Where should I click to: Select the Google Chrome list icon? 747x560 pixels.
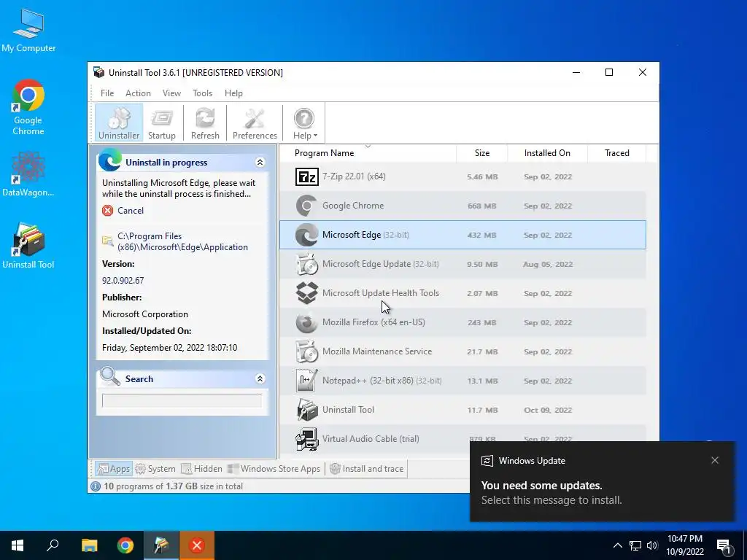click(307, 206)
